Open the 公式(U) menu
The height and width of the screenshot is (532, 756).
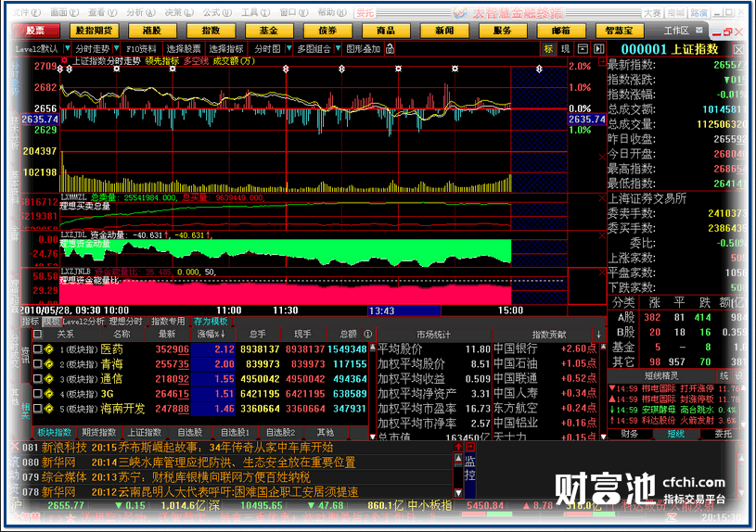click(217, 13)
